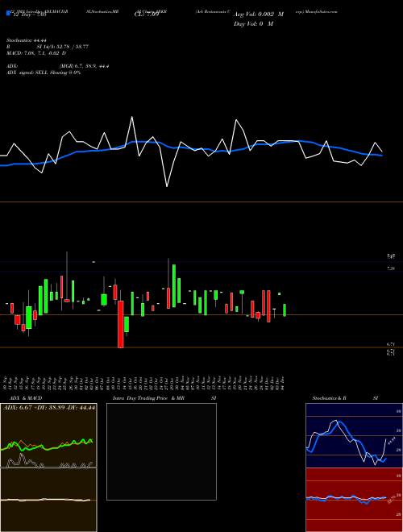Open the ADX & MACD indicator chart
This screenshot has width=403, height=532.
click(x=48, y=468)
